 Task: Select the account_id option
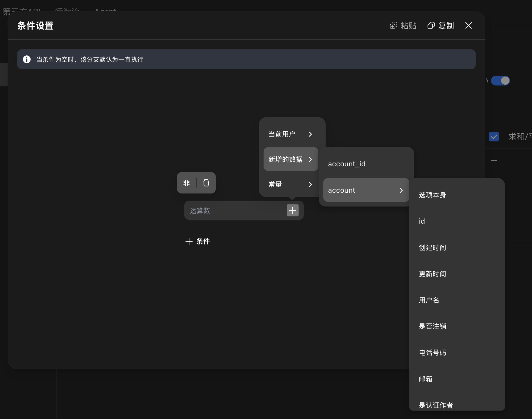coord(347,164)
